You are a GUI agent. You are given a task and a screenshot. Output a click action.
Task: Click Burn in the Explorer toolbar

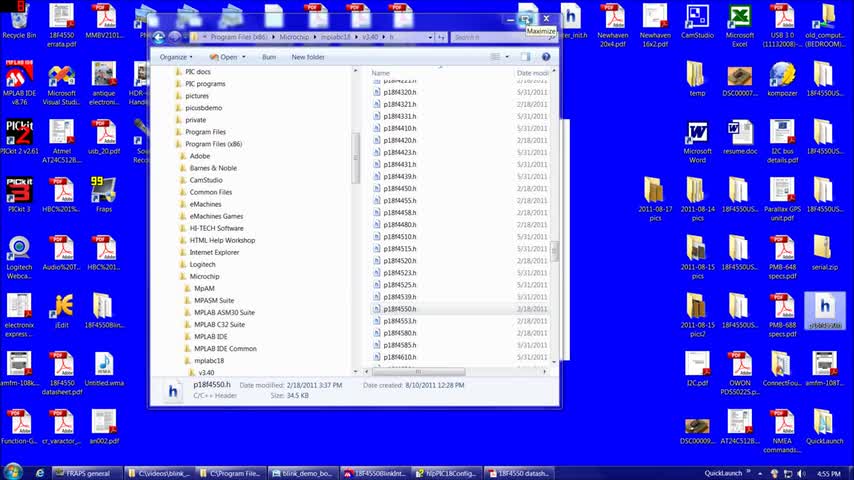click(269, 57)
